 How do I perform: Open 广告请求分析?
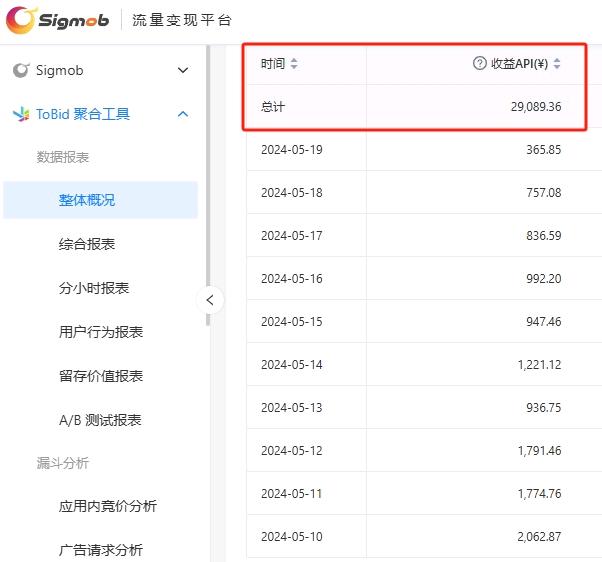[101, 550]
